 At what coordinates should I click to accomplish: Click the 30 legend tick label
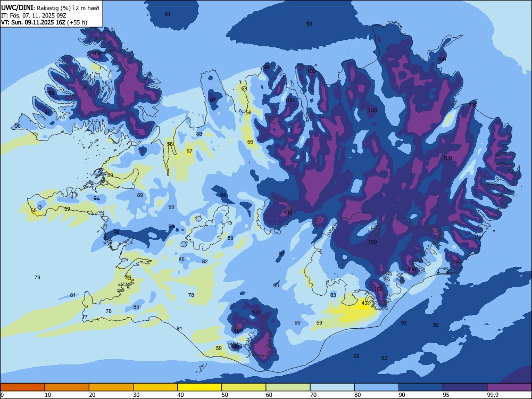pyautogui.click(x=136, y=395)
